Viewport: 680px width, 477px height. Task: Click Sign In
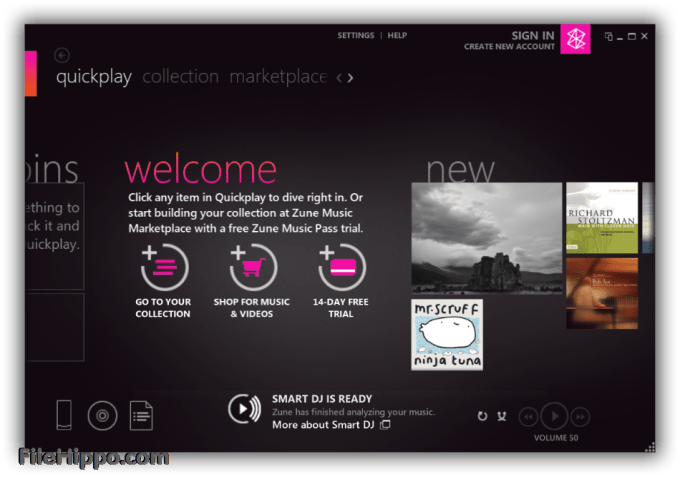coord(533,36)
